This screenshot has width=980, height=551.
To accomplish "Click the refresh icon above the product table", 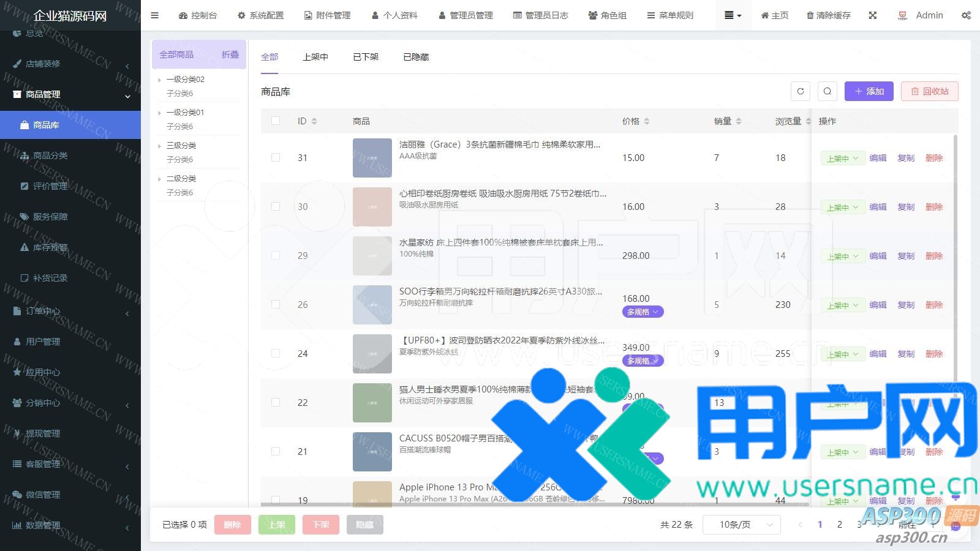I will 801,91.
